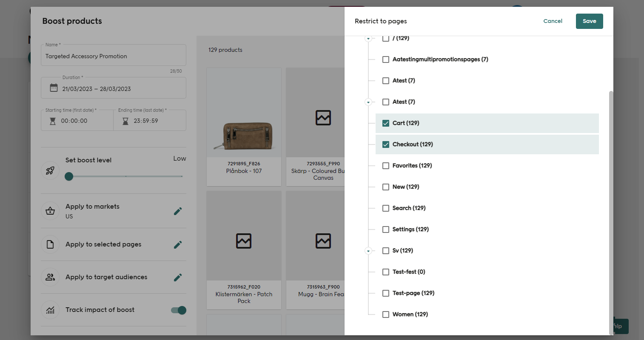Click the boost level slider handle
The image size is (644, 340).
click(69, 176)
